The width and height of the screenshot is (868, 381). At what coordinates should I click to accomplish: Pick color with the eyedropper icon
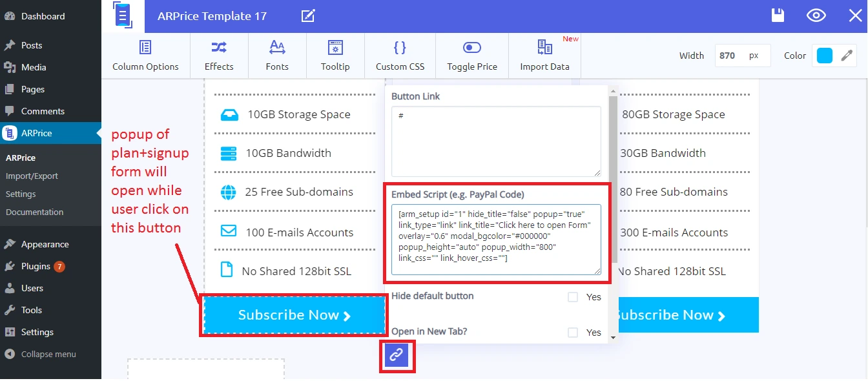[847, 56]
